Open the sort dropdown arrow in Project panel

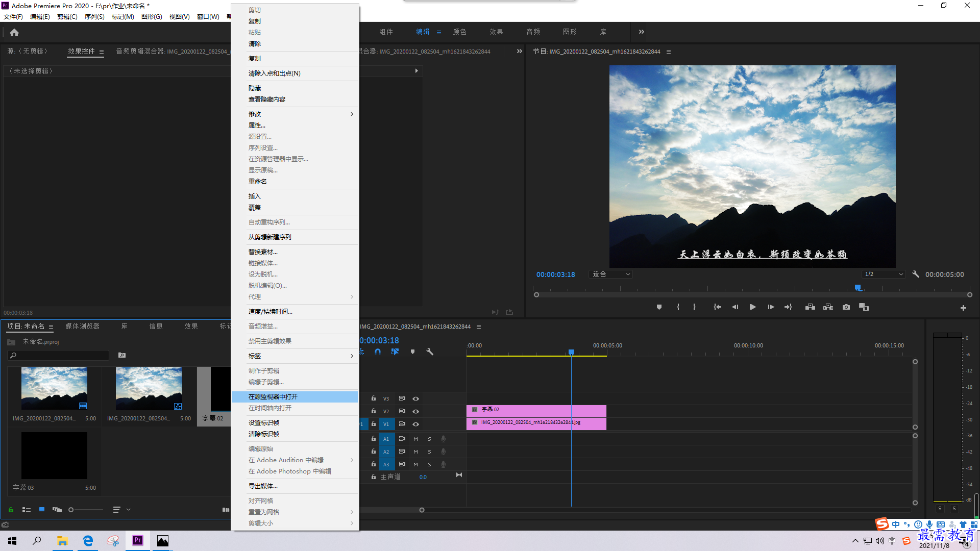coord(129,510)
